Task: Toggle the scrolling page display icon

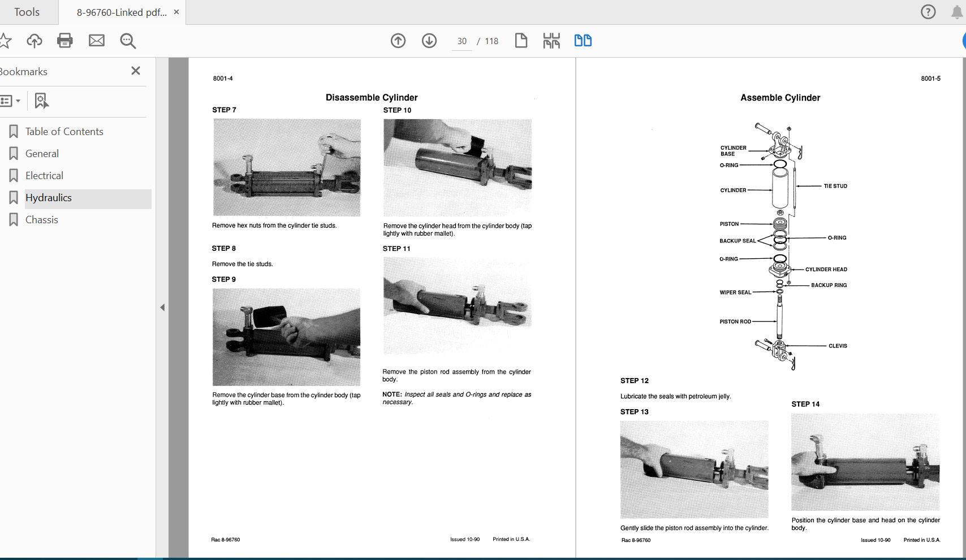Action: click(x=551, y=41)
